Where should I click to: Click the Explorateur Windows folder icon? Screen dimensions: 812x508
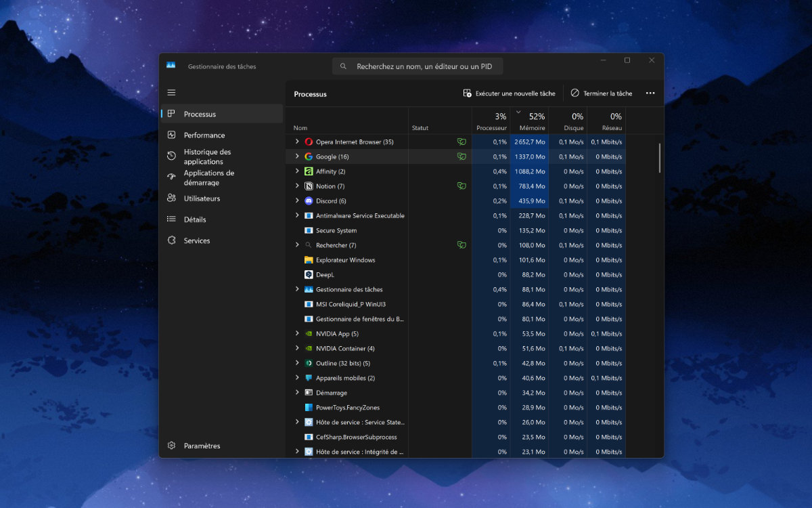click(309, 260)
